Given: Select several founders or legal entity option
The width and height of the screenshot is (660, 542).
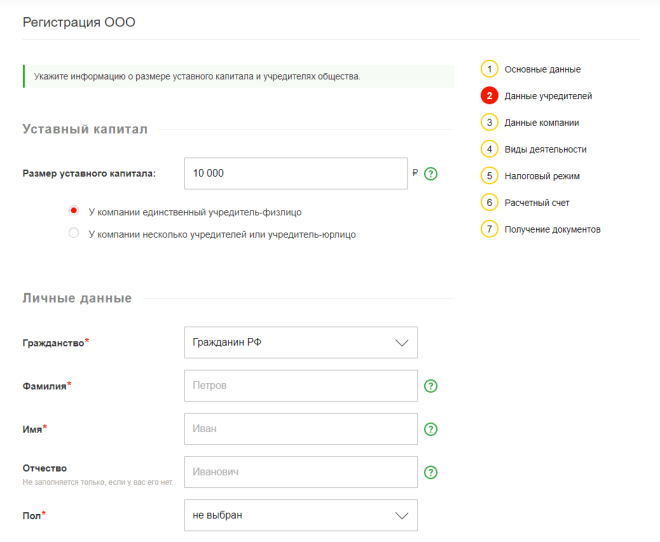Looking at the screenshot, I should pos(73,234).
